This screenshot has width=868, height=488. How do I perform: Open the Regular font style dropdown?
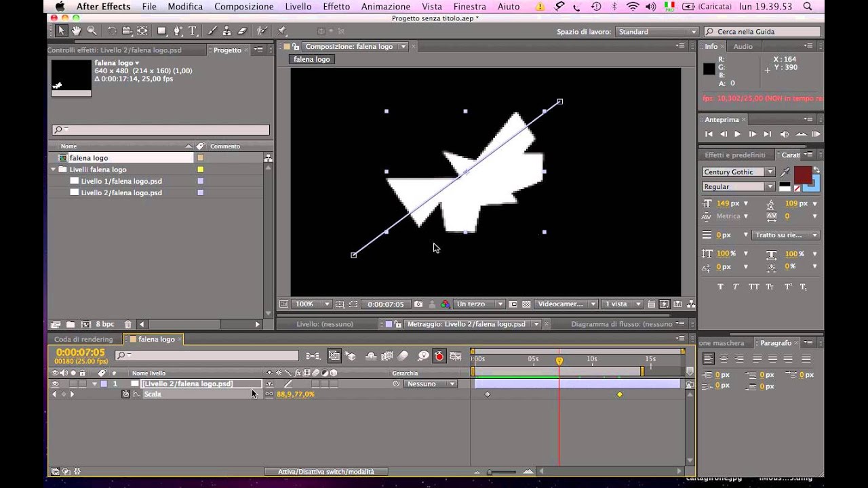(738, 186)
